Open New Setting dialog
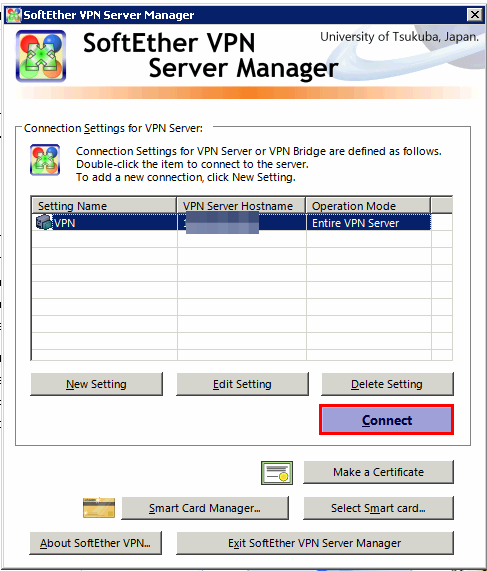This screenshot has height=571, width=487. point(97,384)
